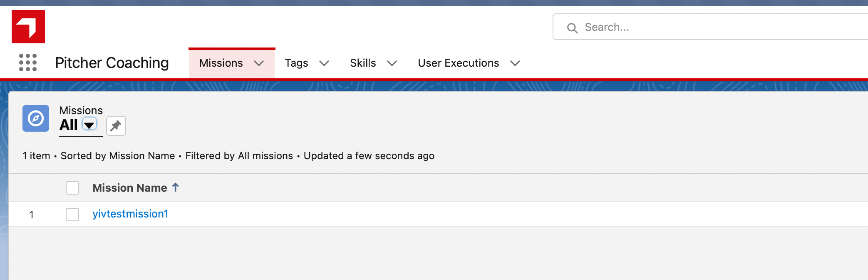Expand the Tags tab chevron

click(x=324, y=63)
